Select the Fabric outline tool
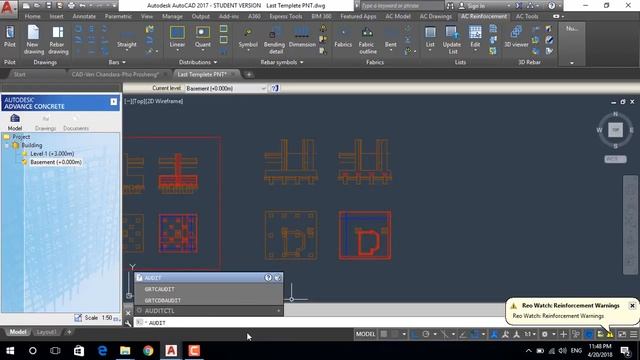The width and height of the screenshot is (640, 360). click(x=367, y=41)
